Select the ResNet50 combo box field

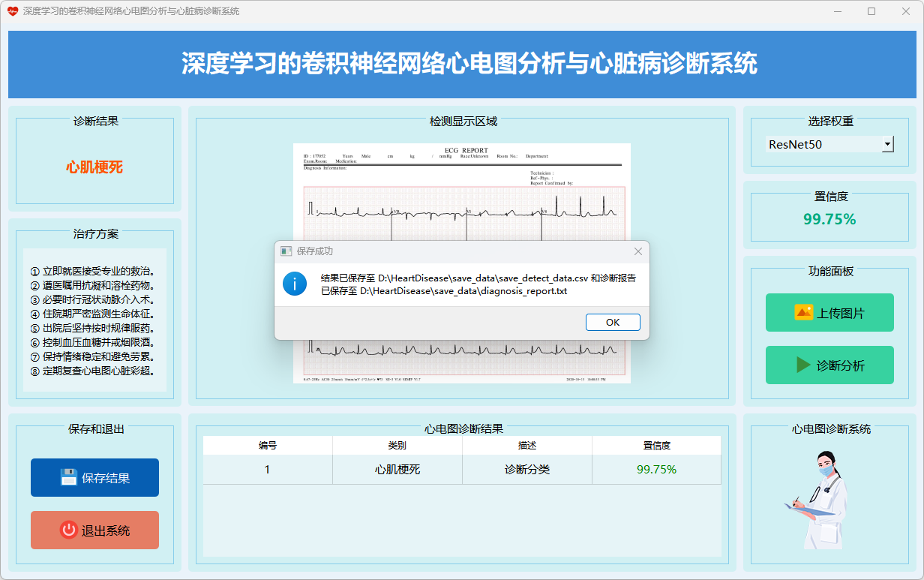(x=822, y=144)
